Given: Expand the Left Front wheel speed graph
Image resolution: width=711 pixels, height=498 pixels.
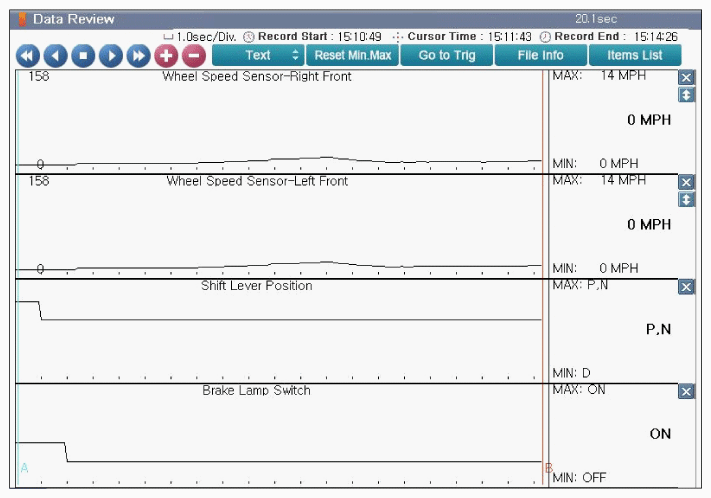Looking at the screenshot, I should tap(686, 200).
